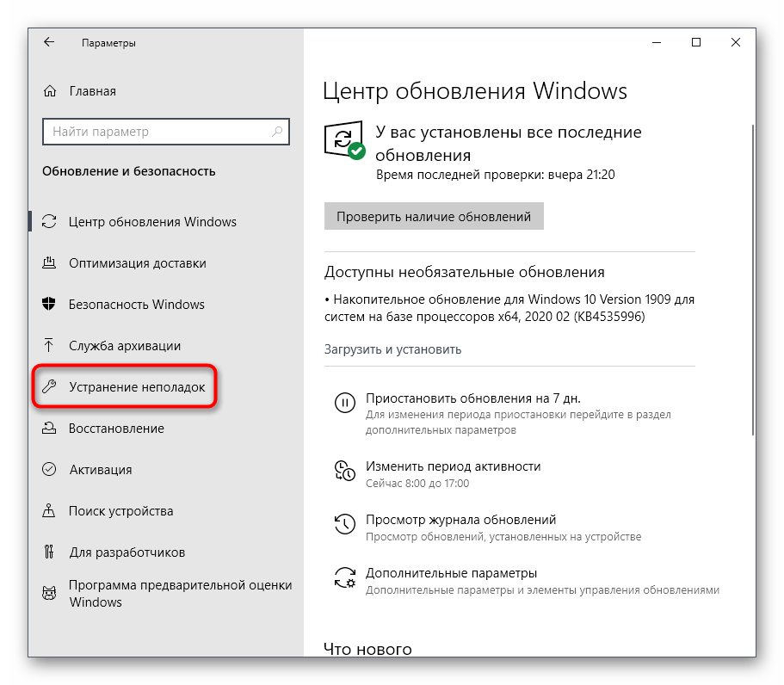
Task: Select Восстановление in the sidebar
Action: pos(116,429)
